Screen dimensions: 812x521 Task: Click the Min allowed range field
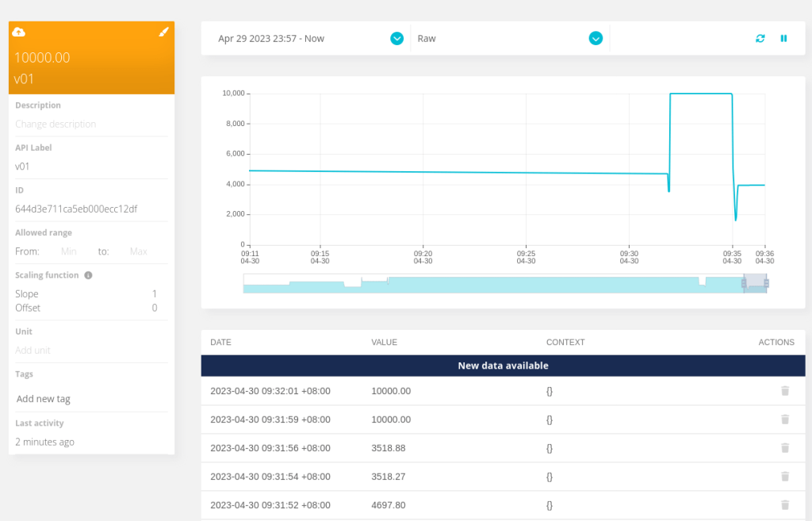click(x=68, y=251)
